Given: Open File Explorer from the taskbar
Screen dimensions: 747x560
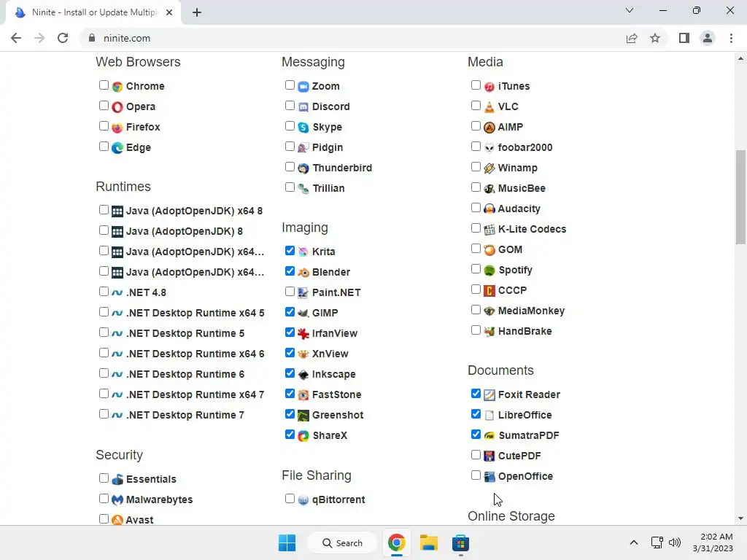Looking at the screenshot, I should pyautogui.click(x=429, y=542).
